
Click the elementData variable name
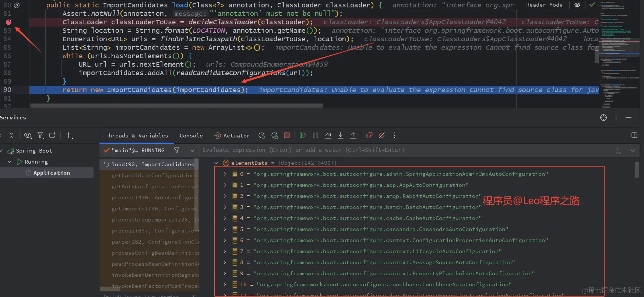tap(249, 163)
